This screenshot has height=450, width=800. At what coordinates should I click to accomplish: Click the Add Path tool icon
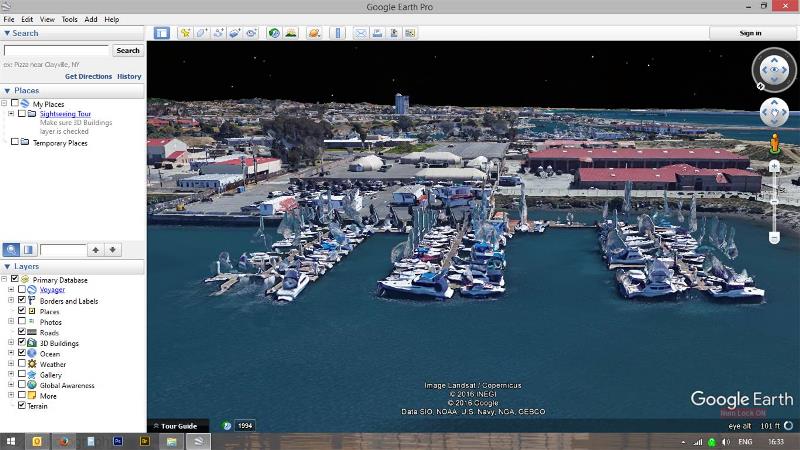218,33
